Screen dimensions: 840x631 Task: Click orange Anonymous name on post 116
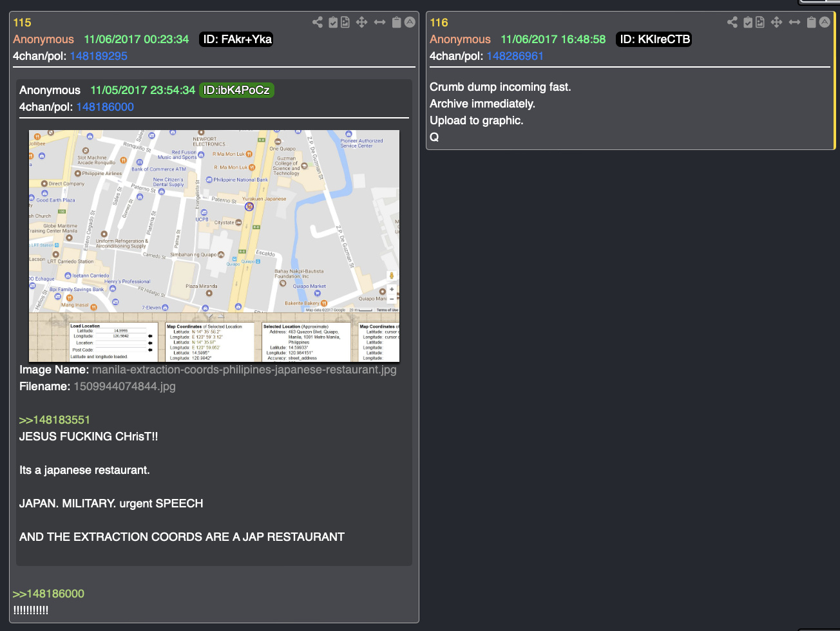pos(460,39)
